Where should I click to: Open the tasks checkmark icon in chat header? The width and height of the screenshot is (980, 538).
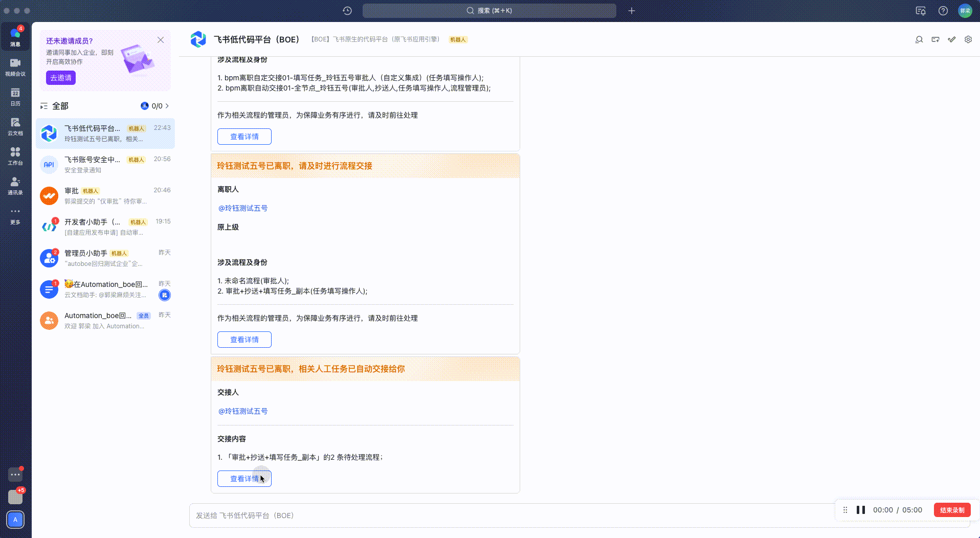click(952, 39)
